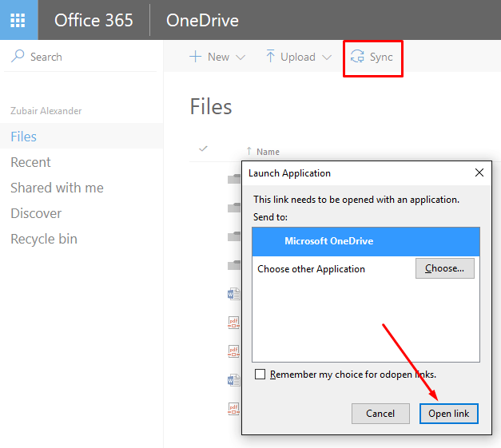The image size is (501, 448).
Task: Click the Upload arrow icon
Action: click(x=270, y=56)
